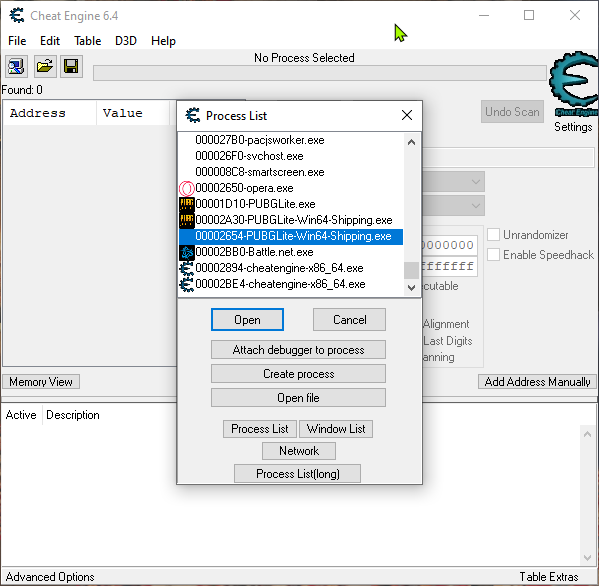Click the Cancel button
Viewport: 599px width, 586px height.
(349, 320)
